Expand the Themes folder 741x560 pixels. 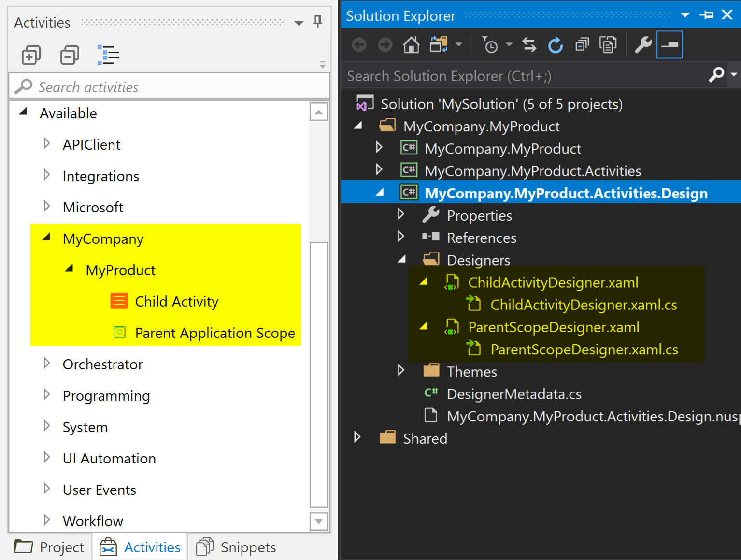[x=400, y=370]
